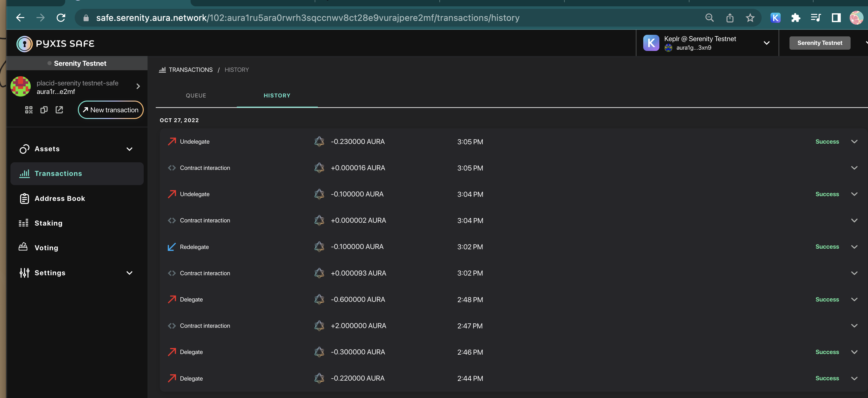Select the Transactions sidebar icon
Screen dimensions: 868x398
point(24,173)
